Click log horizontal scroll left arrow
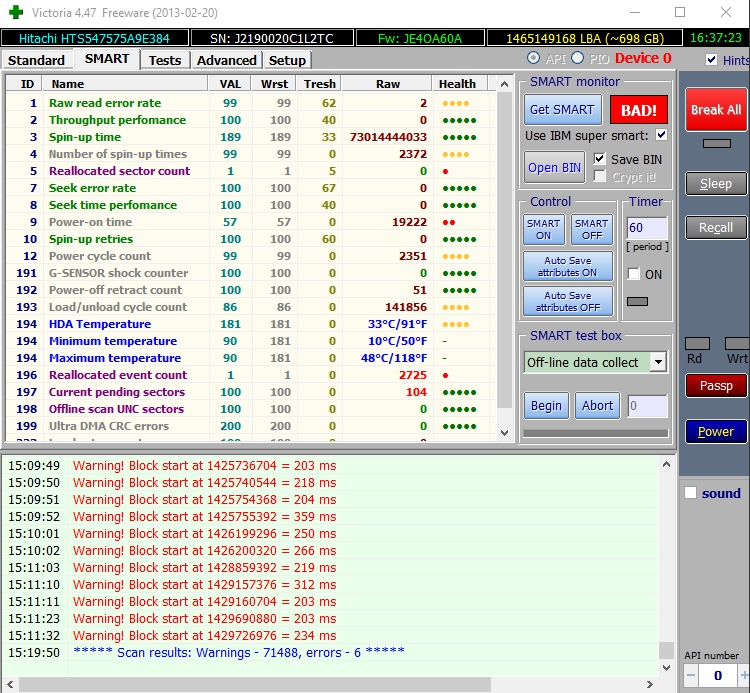The image size is (750, 693). tap(10, 684)
